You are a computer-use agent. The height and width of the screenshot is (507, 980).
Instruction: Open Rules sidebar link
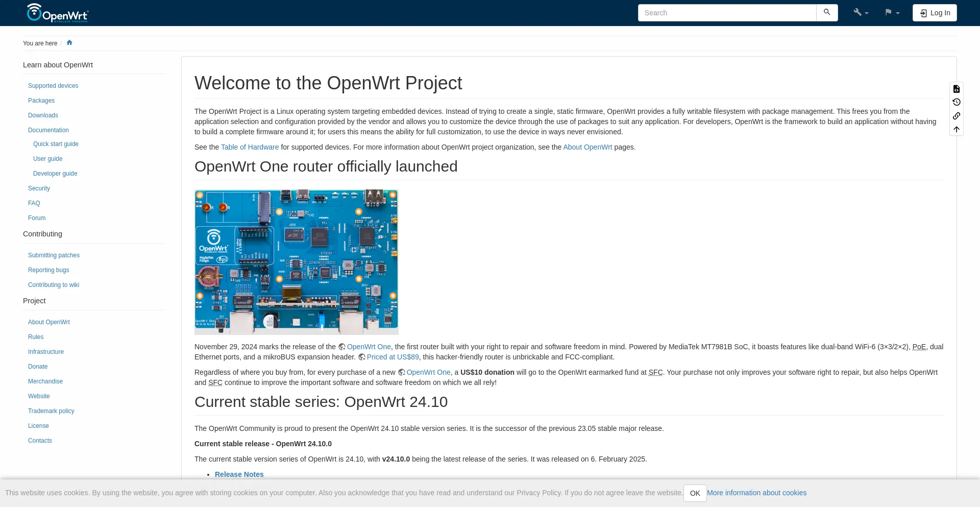coord(36,337)
